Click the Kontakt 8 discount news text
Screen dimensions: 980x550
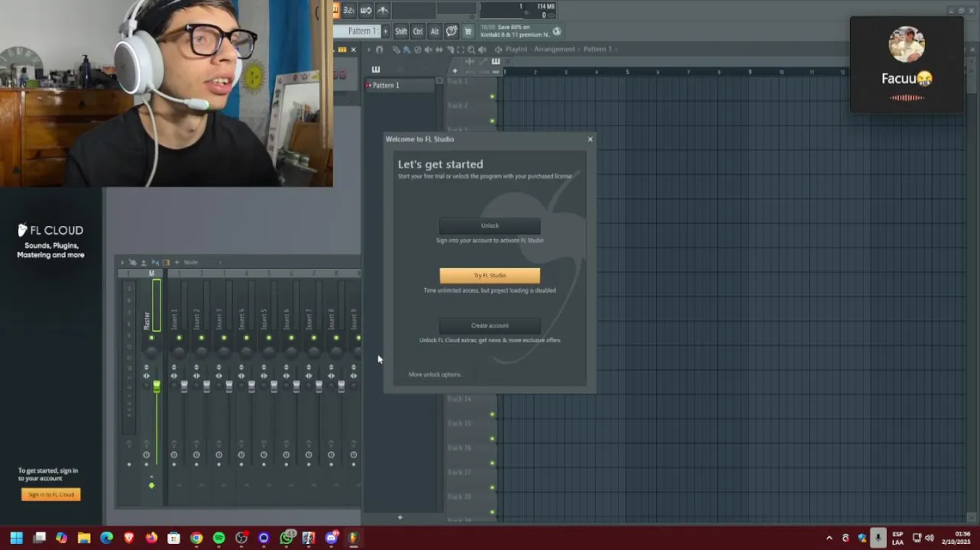(x=515, y=31)
